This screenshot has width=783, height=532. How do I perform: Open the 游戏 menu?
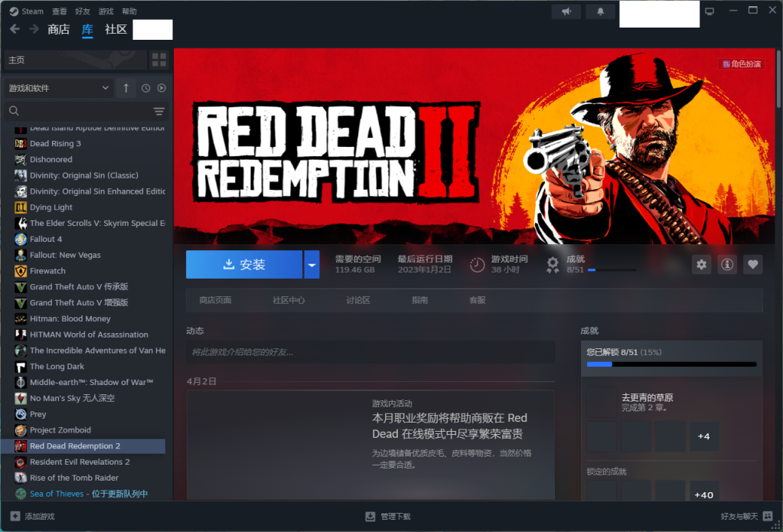(x=106, y=11)
